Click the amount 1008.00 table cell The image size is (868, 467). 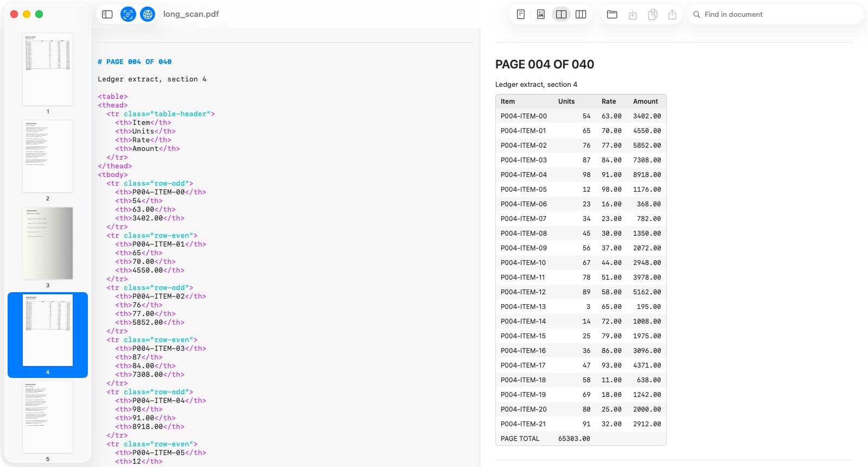[x=647, y=321]
